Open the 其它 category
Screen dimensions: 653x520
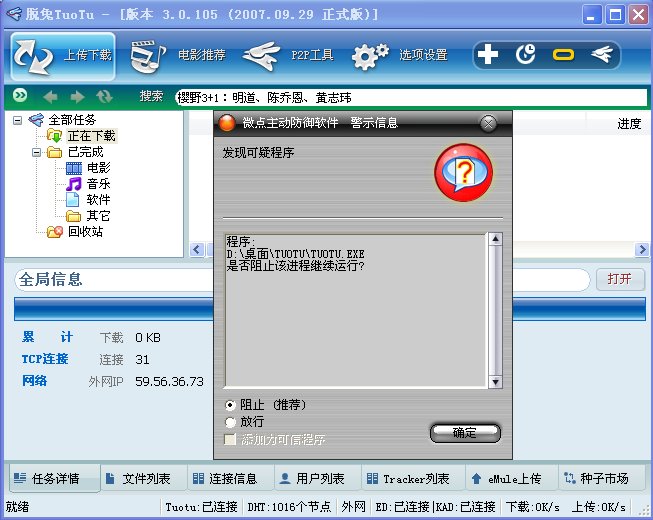[x=99, y=216]
